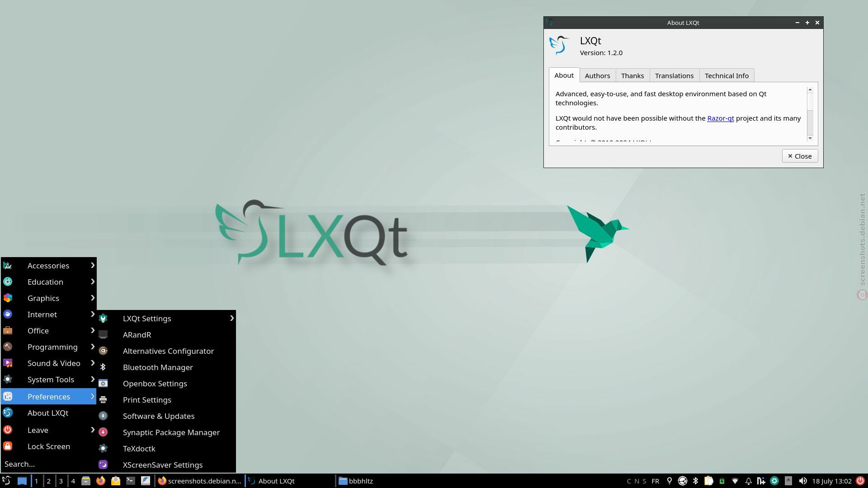The height and width of the screenshot is (488, 868).
Task: Open XScreenSaver Settings
Action: click(x=166, y=465)
